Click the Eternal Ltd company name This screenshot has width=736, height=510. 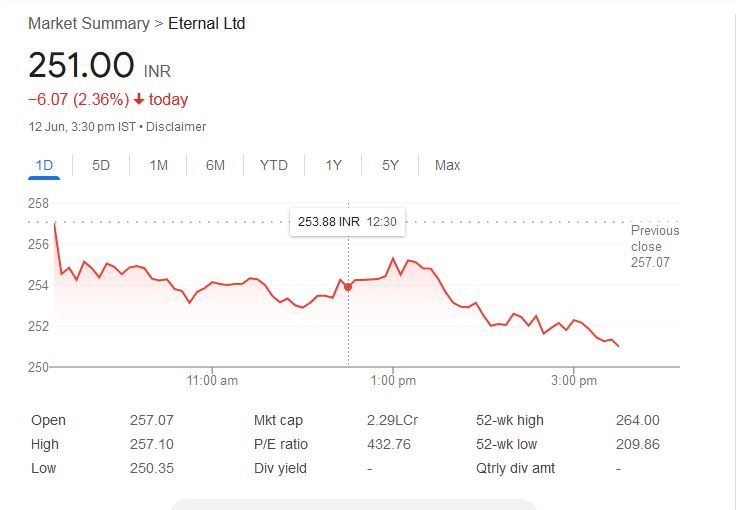pyautogui.click(x=206, y=23)
